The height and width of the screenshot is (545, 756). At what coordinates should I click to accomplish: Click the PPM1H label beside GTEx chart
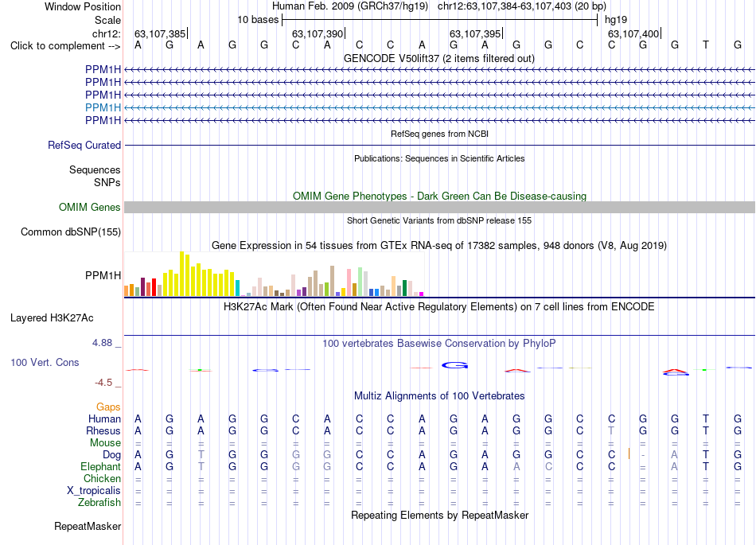pyautogui.click(x=103, y=275)
